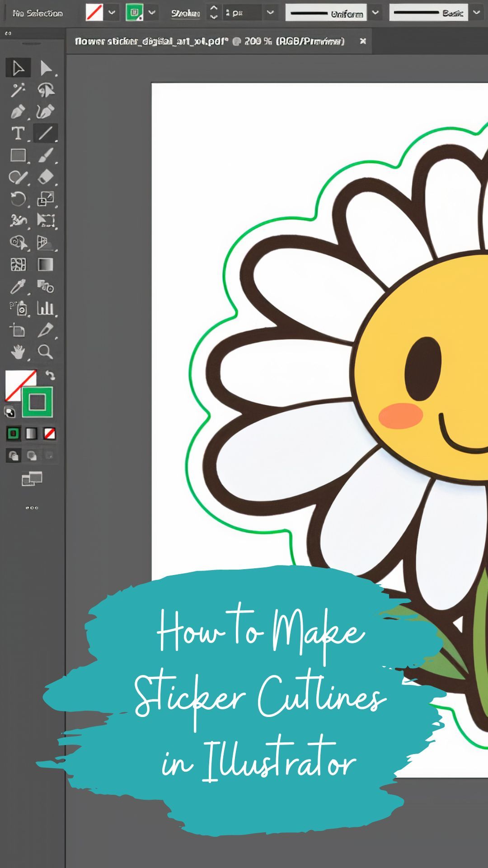Open the control bar Fill dropdown arrow
Viewport: 488px width, 868px height.
[112, 13]
